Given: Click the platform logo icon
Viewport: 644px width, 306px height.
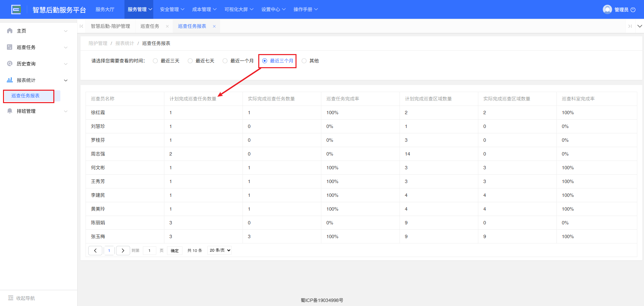Looking at the screenshot, I should click(16, 9).
